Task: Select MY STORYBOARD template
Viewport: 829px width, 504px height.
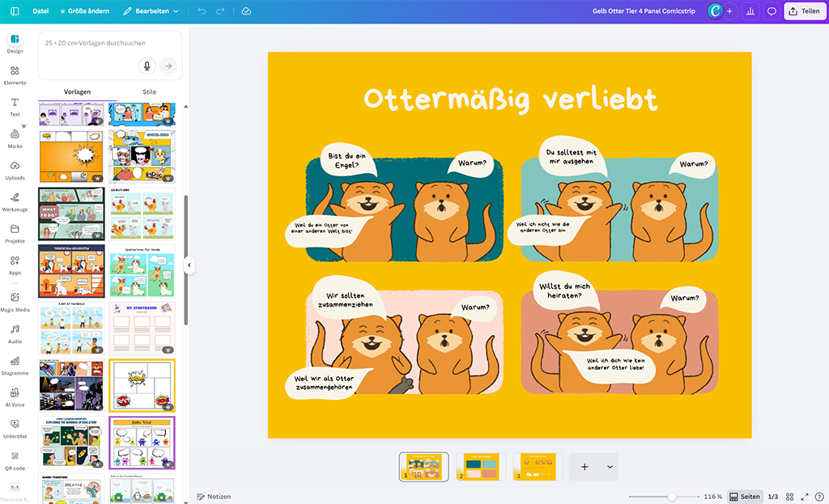Action: click(x=142, y=328)
